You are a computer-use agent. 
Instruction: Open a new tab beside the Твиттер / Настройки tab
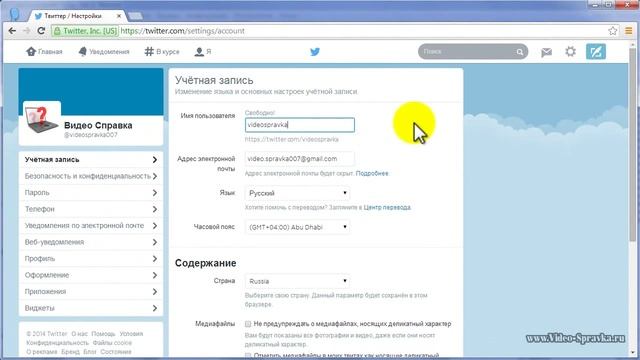coord(135,16)
